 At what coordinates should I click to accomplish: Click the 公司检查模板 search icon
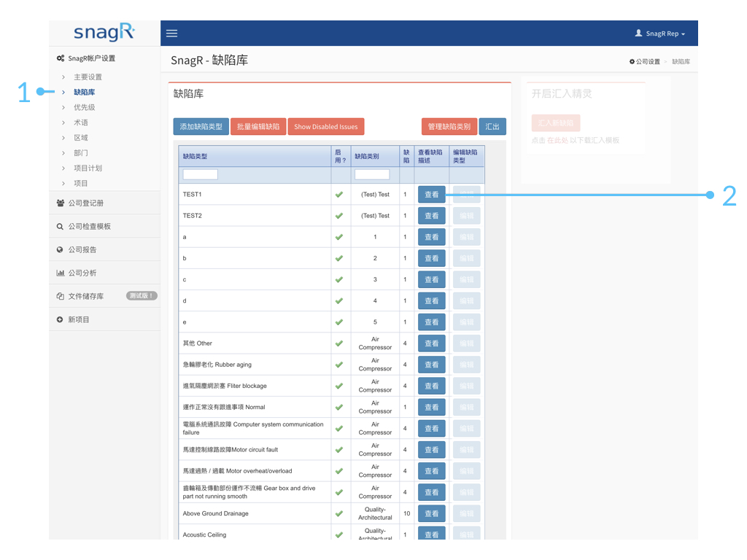pyautogui.click(x=60, y=226)
